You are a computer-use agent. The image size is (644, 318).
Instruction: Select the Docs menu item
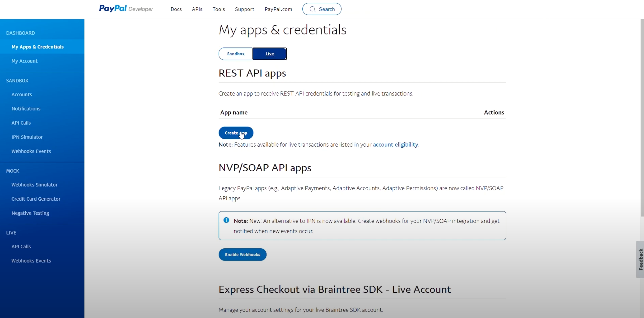[176, 9]
